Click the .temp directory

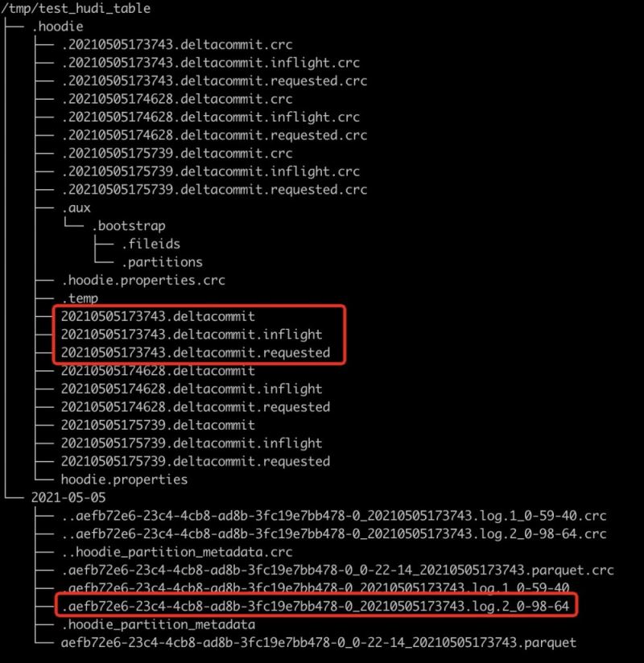[80, 299]
